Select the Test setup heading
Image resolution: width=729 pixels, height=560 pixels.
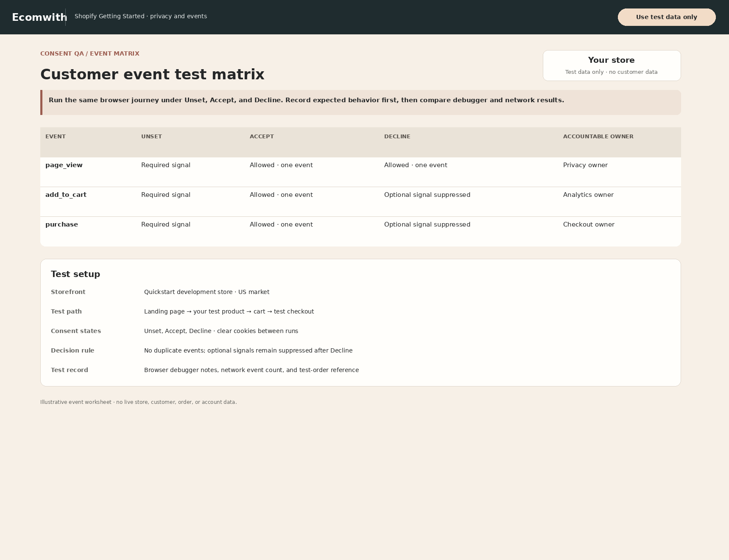pos(75,274)
